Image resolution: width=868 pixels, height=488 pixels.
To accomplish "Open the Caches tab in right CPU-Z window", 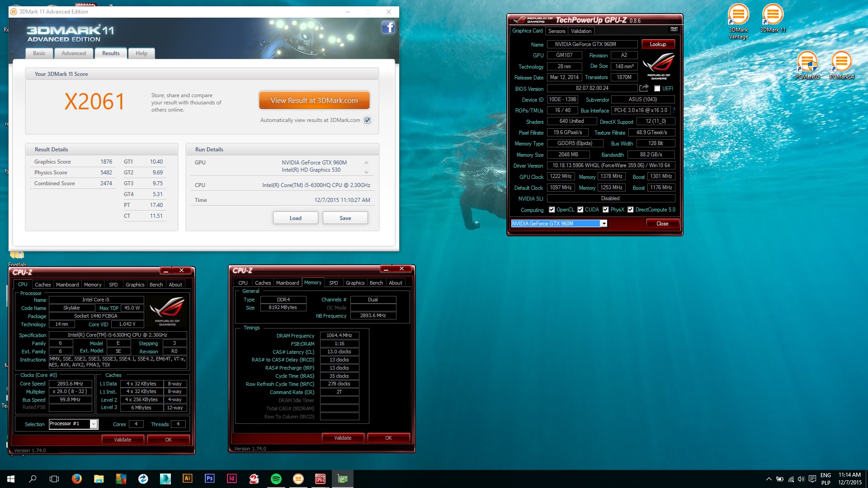I will pos(263,283).
